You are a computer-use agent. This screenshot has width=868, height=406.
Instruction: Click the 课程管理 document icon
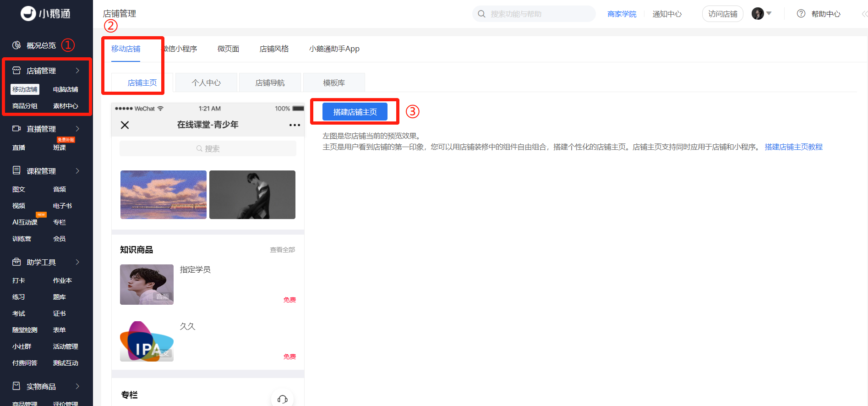(x=16, y=170)
